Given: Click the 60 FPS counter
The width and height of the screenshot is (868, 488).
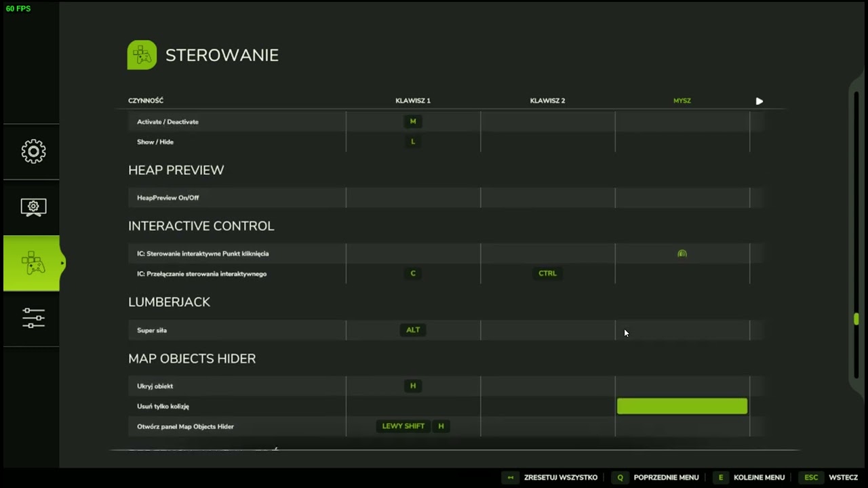Looking at the screenshot, I should pos(18,9).
